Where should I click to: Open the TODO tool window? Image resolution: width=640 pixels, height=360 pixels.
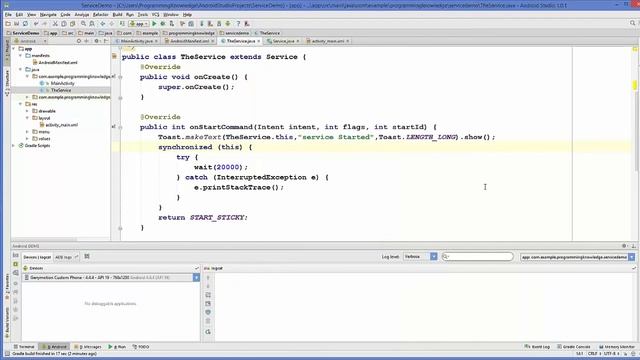[x=141, y=347]
